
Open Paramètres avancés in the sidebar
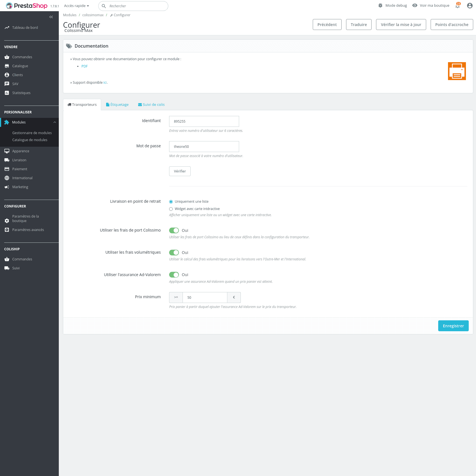28,230
